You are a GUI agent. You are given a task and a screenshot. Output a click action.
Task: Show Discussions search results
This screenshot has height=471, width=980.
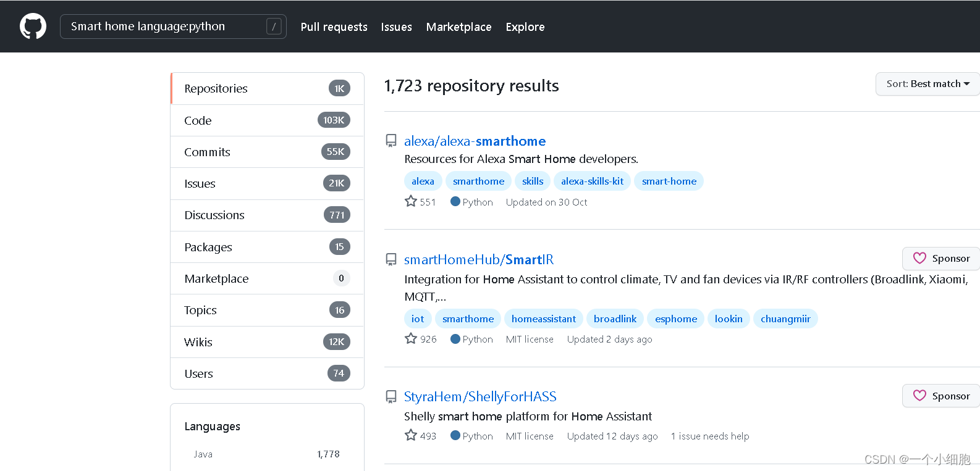click(x=267, y=215)
